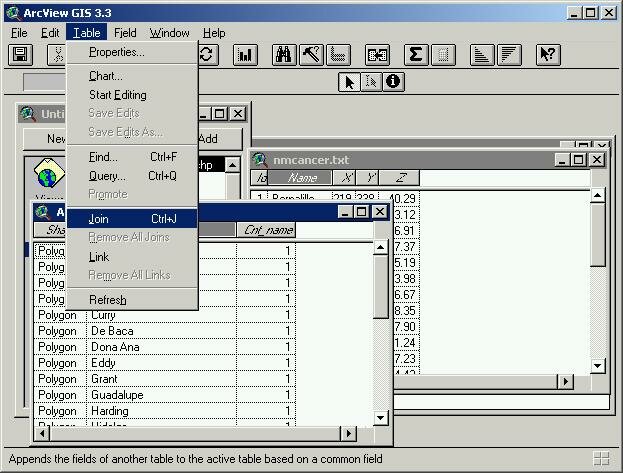Click the Cut scissors toolbar icon

click(57, 54)
